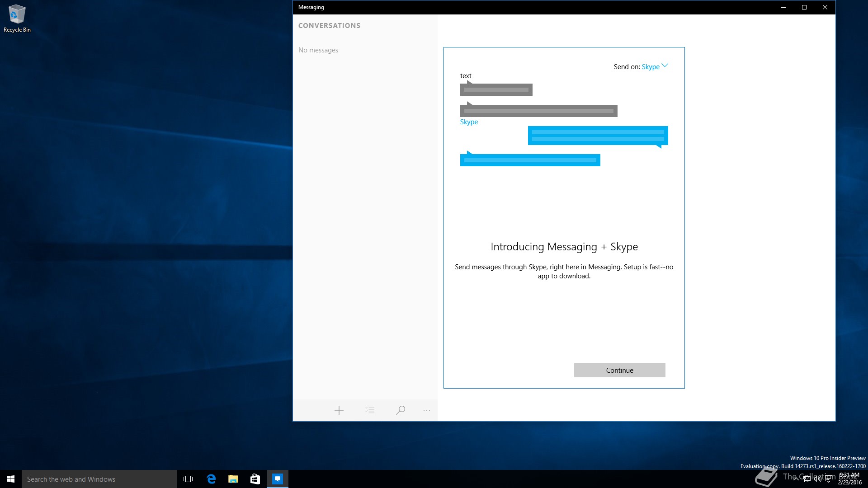Open the select conversations list icon
Image resolution: width=868 pixels, height=488 pixels.
(x=370, y=410)
